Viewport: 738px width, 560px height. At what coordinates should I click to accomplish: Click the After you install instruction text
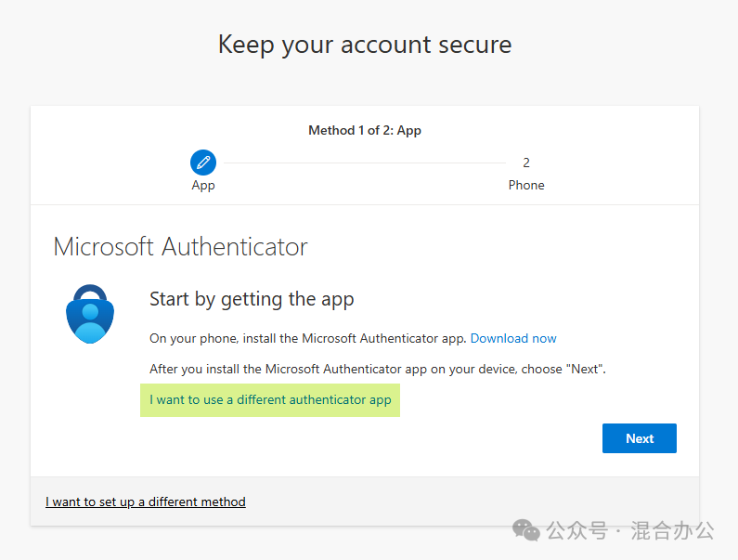point(378,369)
